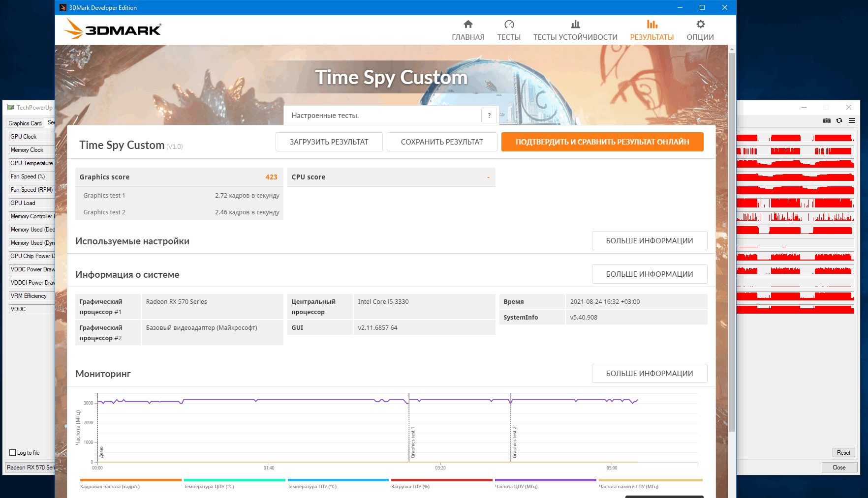Click ЗАГРУЗИТЬ РЕЗУЛЬТАТ button
The image size is (868, 498).
(x=329, y=142)
